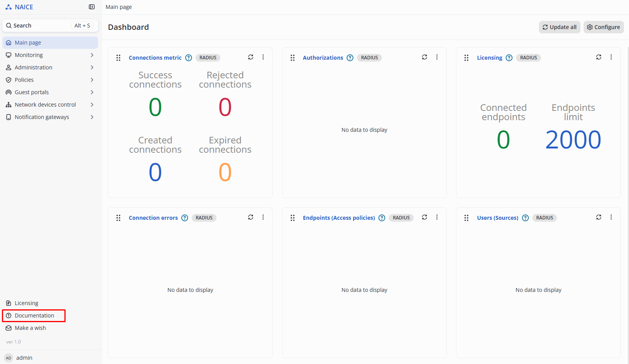This screenshot has height=364, width=629.
Task: Show help for Connection errors widget
Action: coord(185,218)
